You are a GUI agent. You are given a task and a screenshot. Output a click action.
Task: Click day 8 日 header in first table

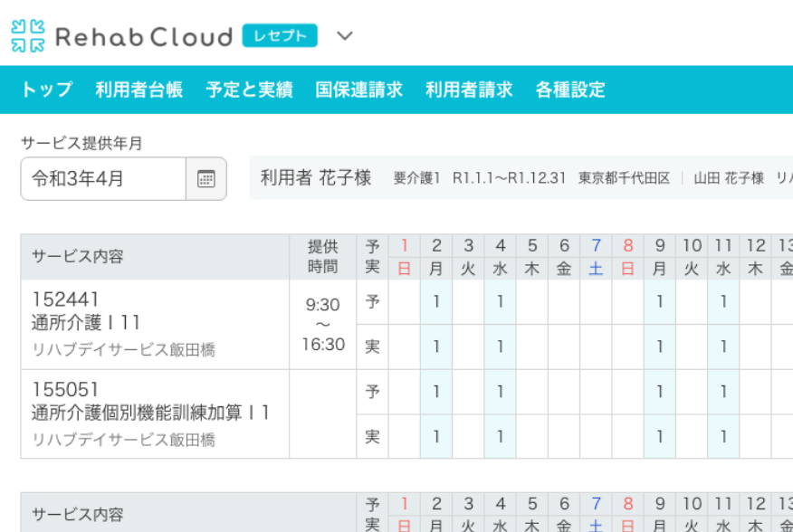tap(627, 257)
